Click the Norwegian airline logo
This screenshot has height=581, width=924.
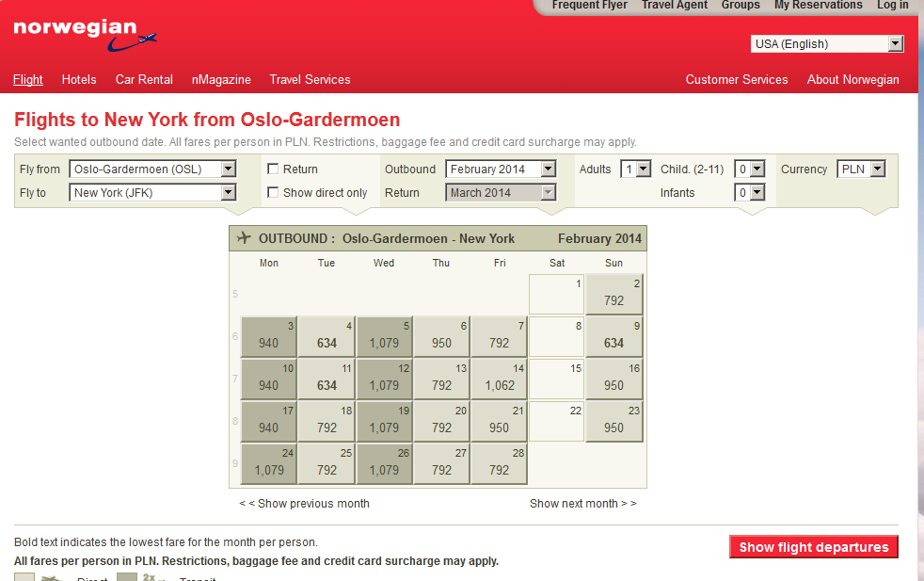coord(85,35)
